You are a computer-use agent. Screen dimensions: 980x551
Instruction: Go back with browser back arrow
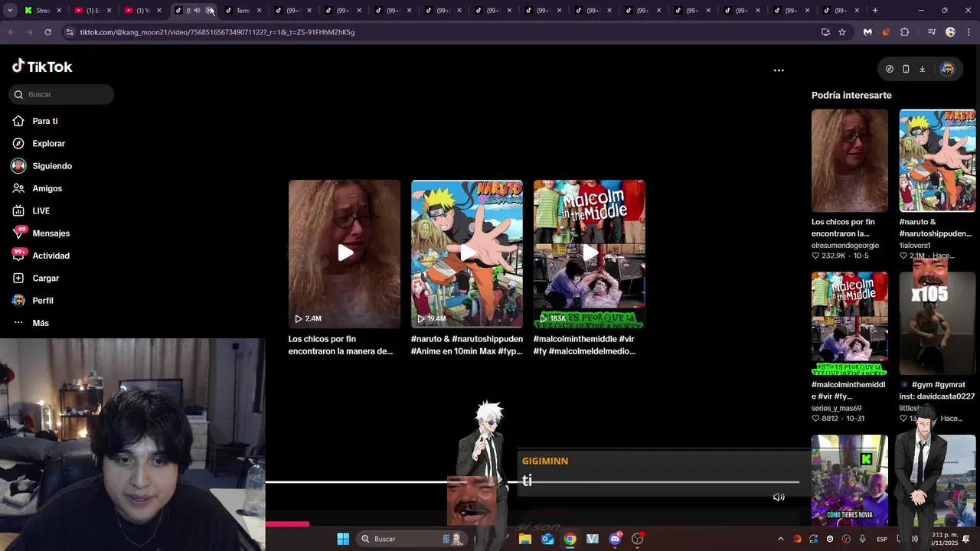11,32
